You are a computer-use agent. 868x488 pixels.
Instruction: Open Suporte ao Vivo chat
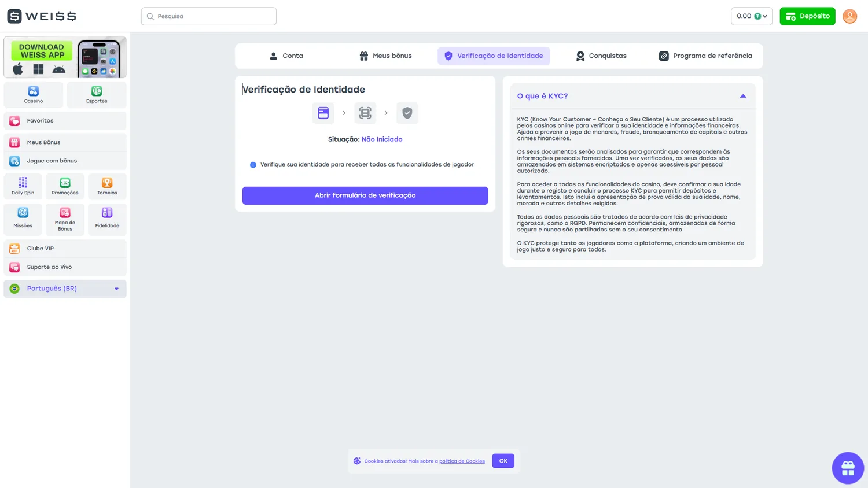[x=65, y=267]
